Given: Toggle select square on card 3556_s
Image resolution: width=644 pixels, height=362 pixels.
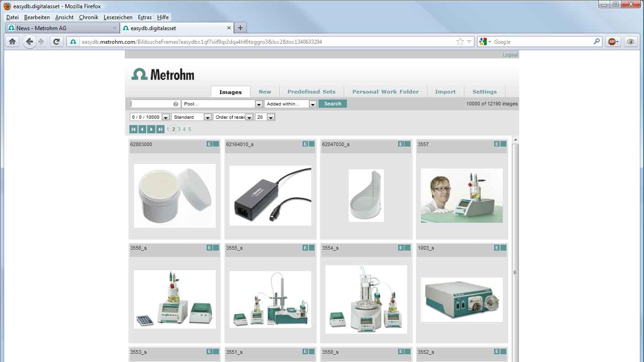Looking at the screenshot, I should pyautogui.click(x=216, y=247).
